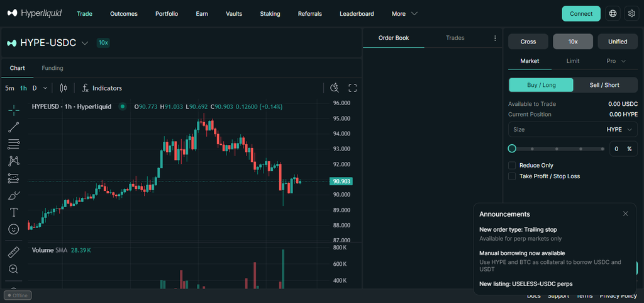Select the trend line drawing tool
Screen dimensions: 644x303
point(14,127)
